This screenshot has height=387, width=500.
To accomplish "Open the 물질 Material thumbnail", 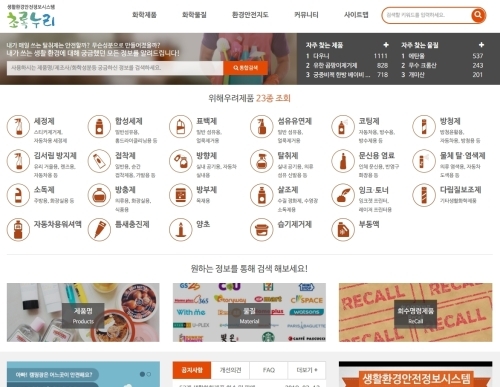I will click(249, 312).
